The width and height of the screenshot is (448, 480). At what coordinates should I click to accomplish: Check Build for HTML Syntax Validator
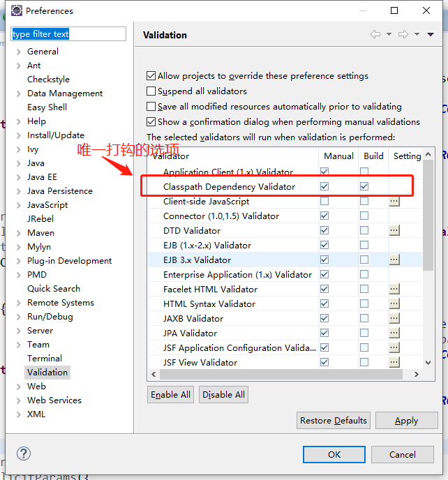point(364,303)
